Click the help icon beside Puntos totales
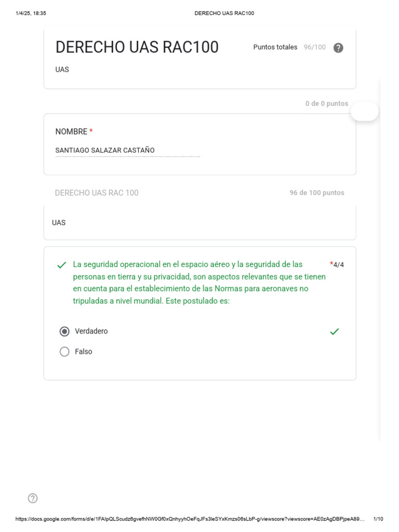The height and width of the screenshot is (532, 399). pyautogui.click(x=338, y=48)
